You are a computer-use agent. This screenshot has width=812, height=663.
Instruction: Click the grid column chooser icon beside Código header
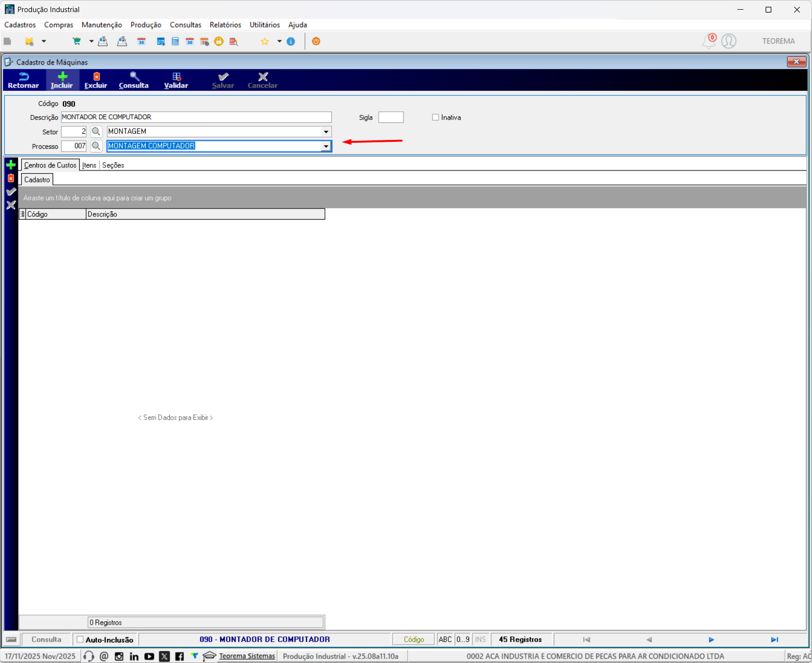tap(22, 214)
